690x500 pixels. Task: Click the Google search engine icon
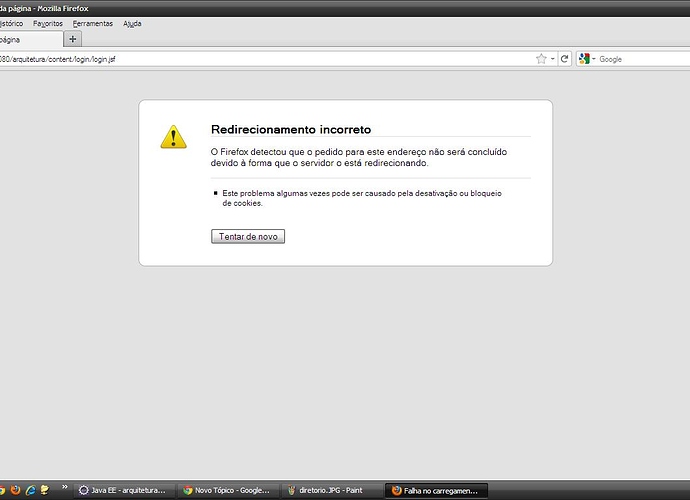(584, 59)
